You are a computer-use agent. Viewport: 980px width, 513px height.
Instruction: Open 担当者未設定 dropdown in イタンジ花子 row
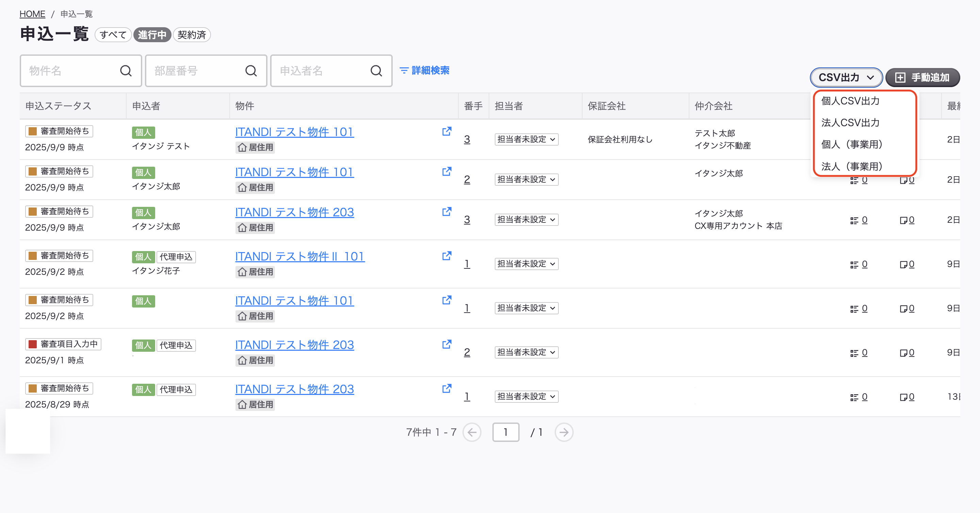[x=526, y=264]
